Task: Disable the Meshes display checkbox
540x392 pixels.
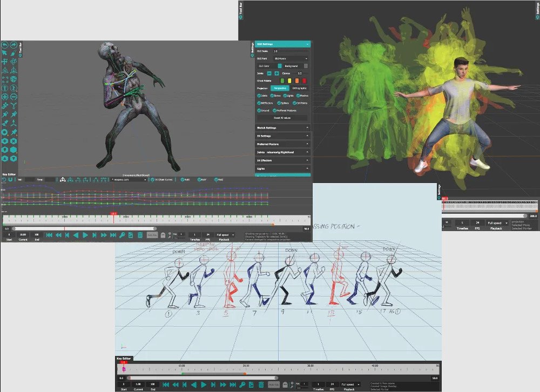Action: (298, 96)
